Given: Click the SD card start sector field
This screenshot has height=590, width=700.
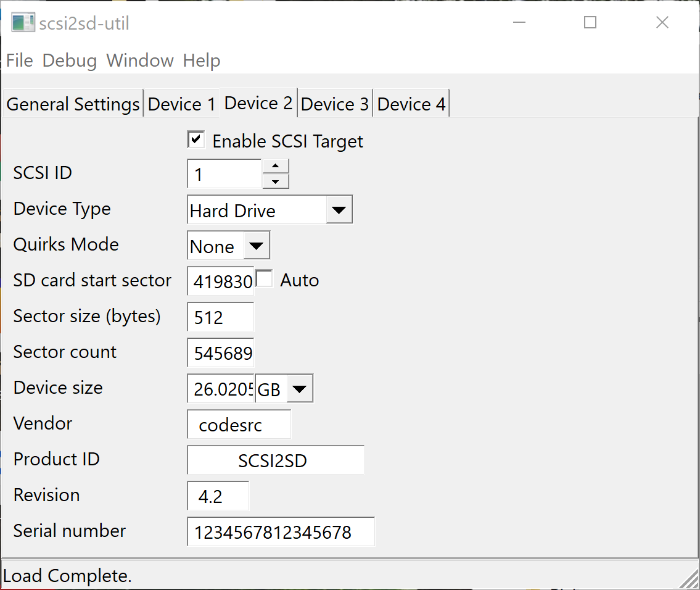Looking at the screenshot, I should pos(221,281).
